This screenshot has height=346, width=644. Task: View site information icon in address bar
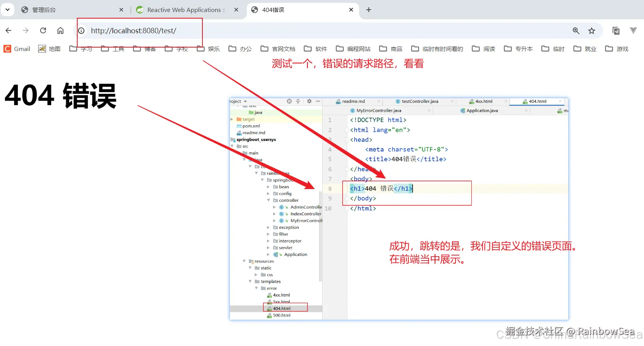pyautogui.click(x=81, y=31)
